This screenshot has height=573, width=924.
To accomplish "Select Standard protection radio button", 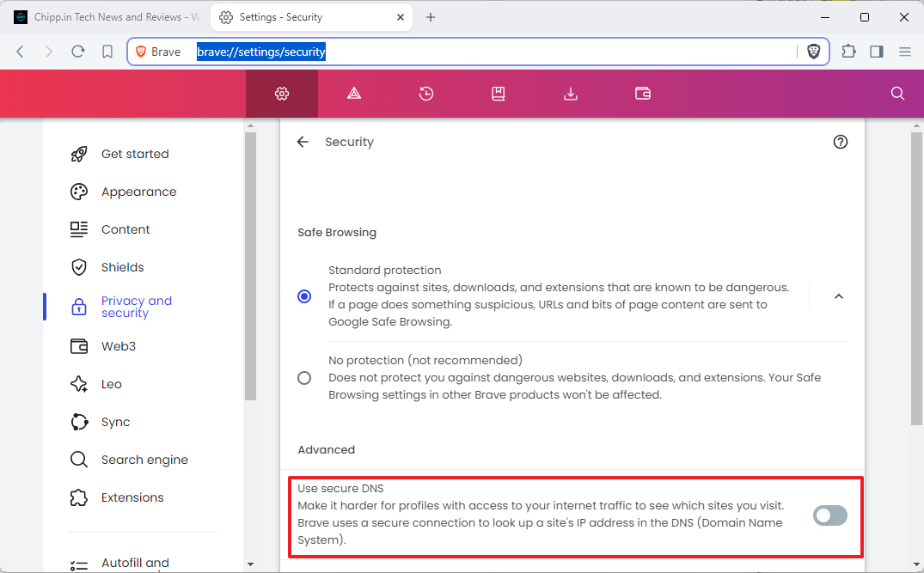I will coord(304,296).
